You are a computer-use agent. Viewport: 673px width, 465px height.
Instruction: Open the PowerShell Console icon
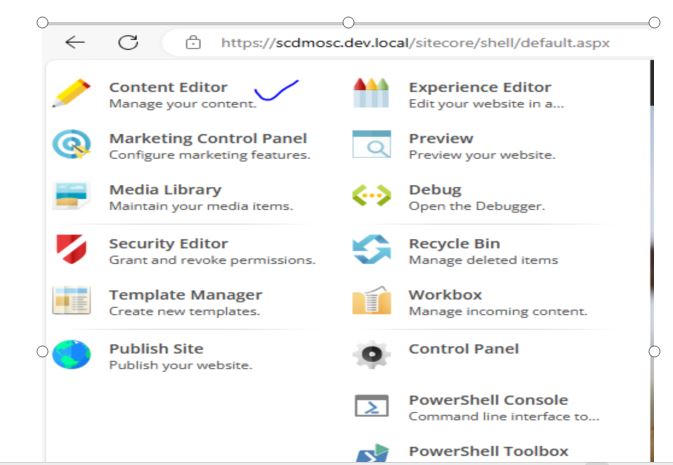tap(371, 406)
